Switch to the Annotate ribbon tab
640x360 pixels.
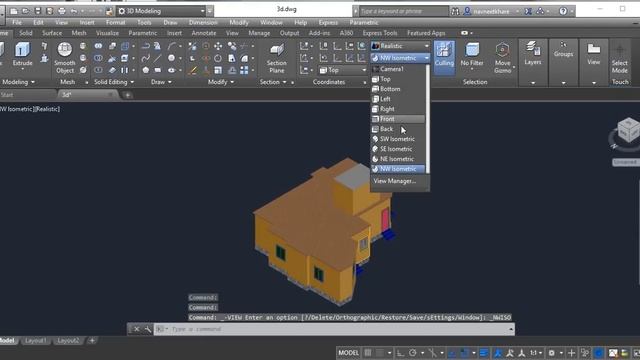(204, 33)
